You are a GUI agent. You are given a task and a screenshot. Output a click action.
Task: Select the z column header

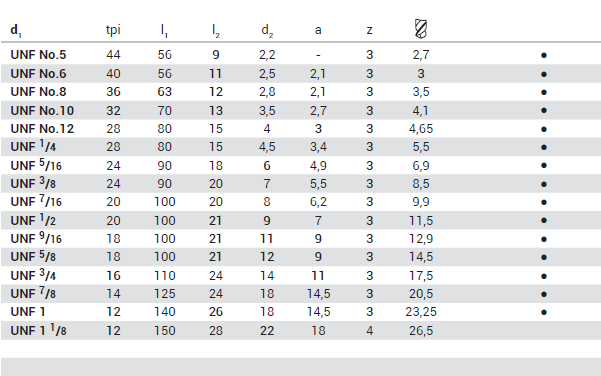pyautogui.click(x=369, y=30)
